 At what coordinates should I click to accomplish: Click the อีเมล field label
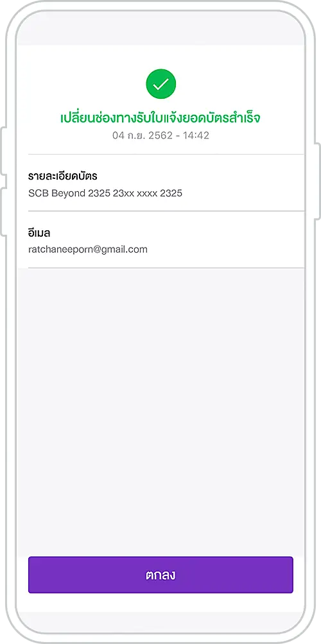[x=39, y=233]
